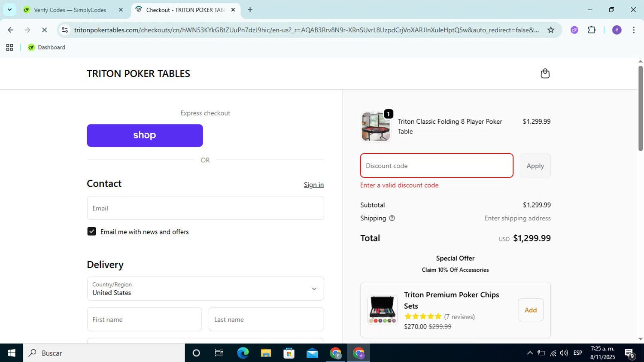644x362 pixels.
Task: Open the volume control in tray
Action: [564, 353]
